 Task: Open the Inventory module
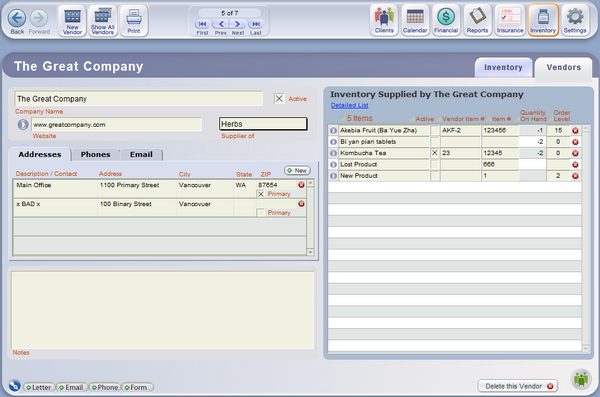click(x=543, y=20)
